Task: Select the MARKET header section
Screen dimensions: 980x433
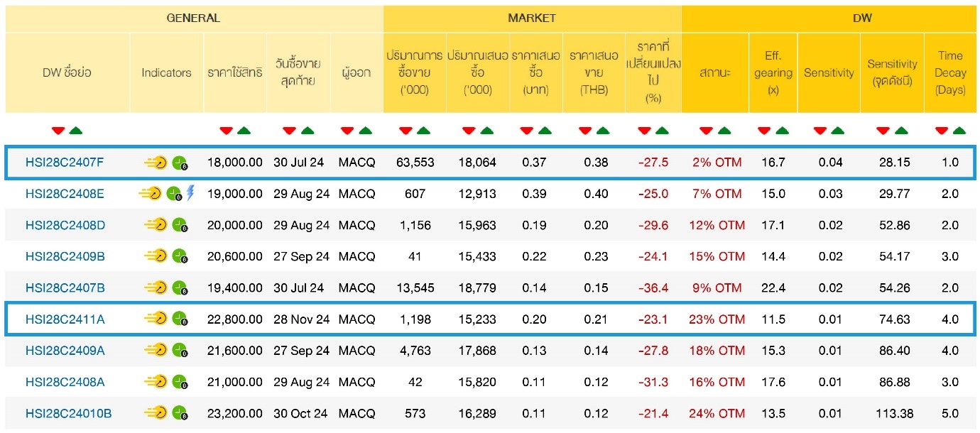Action: [x=532, y=18]
